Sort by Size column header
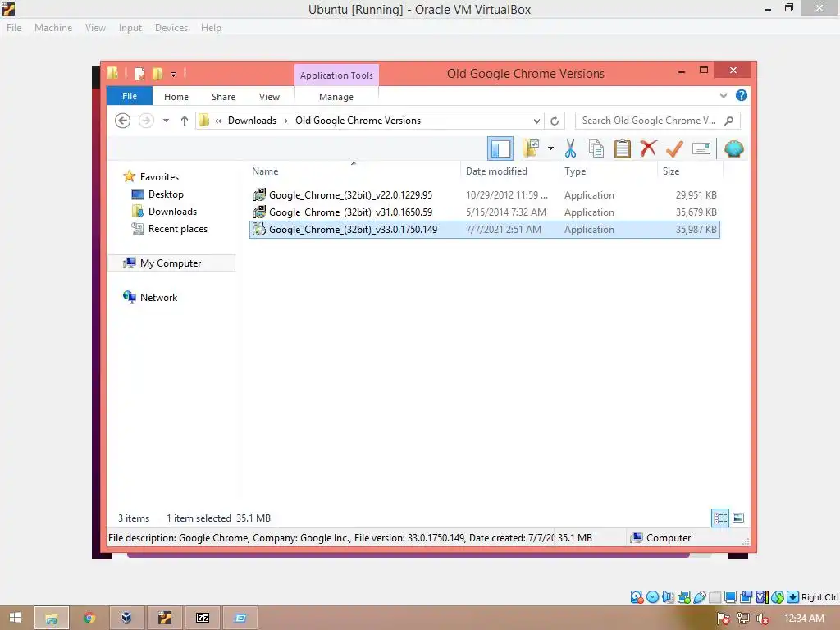The height and width of the screenshot is (630, 840). tap(671, 171)
